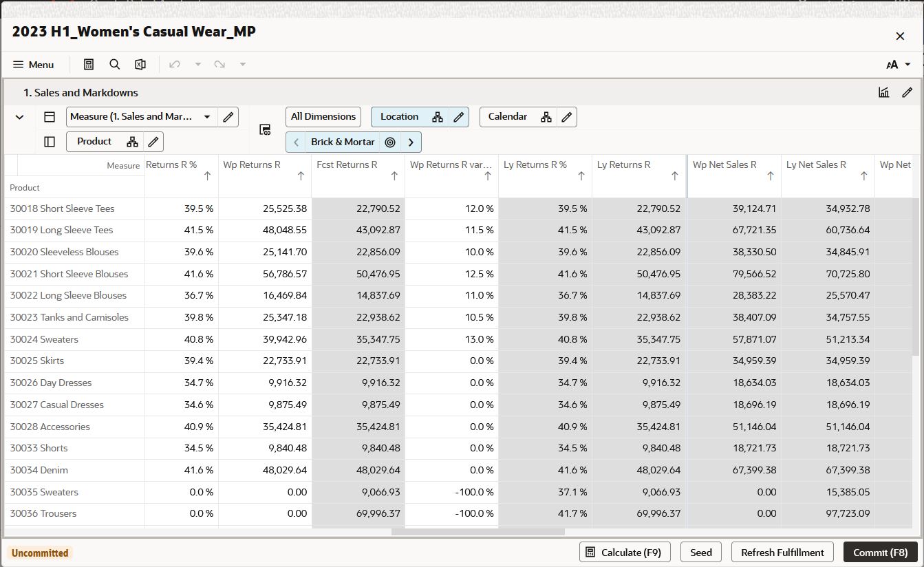Image resolution: width=924 pixels, height=567 pixels.
Task: Sort by the Returns R % column arrow
Action: pos(207,176)
